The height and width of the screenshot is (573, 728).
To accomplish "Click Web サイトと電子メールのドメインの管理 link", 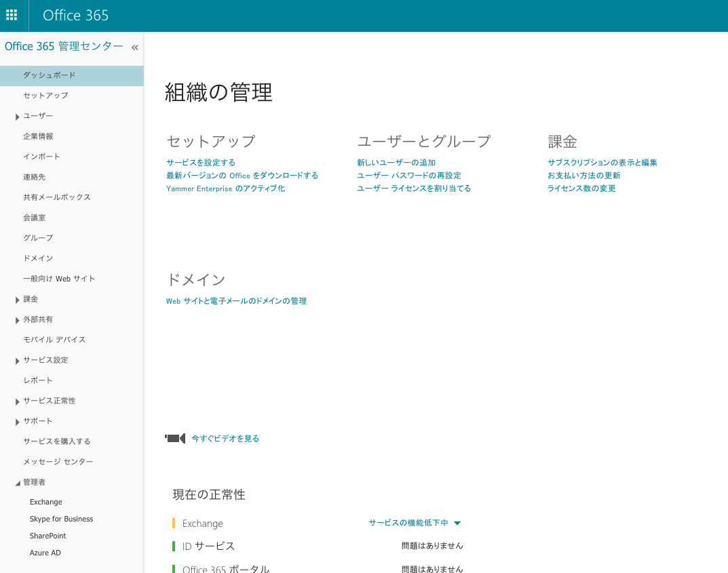I will pos(236,301).
